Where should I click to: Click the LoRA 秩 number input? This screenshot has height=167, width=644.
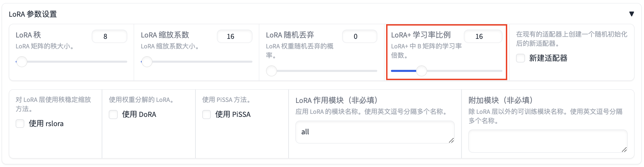(109, 36)
